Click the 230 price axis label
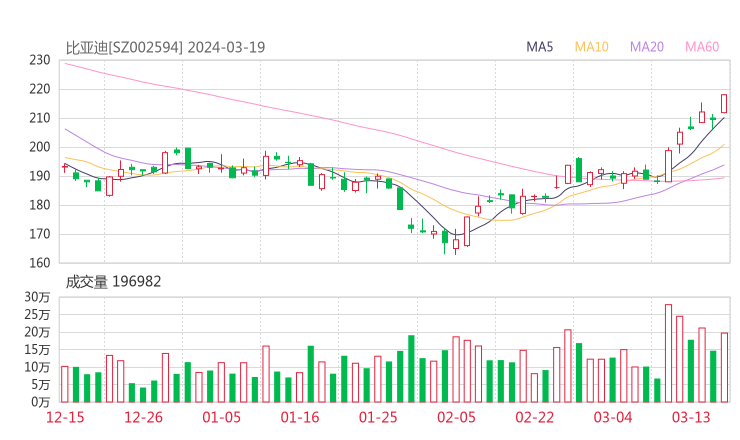The image size is (740, 440). click(39, 60)
